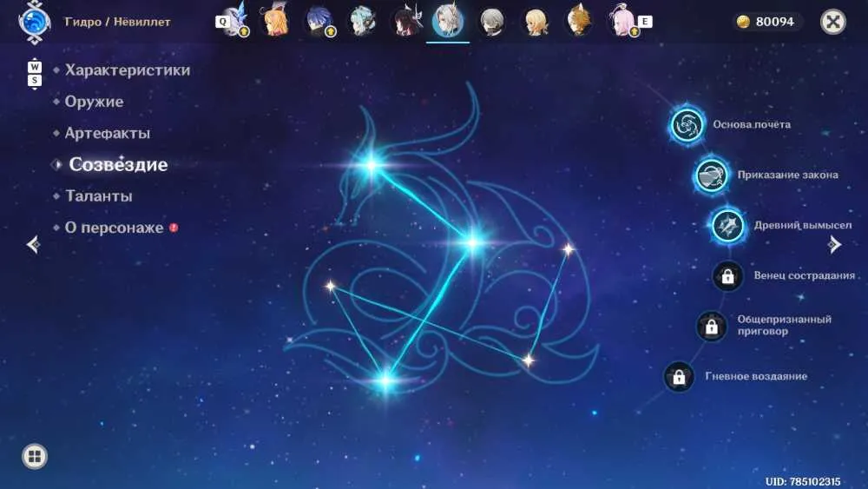Select the highlighted Neuvillette portrait
Image resolution: width=868 pixels, height=489 pixels.
click(x=448, y=21)
